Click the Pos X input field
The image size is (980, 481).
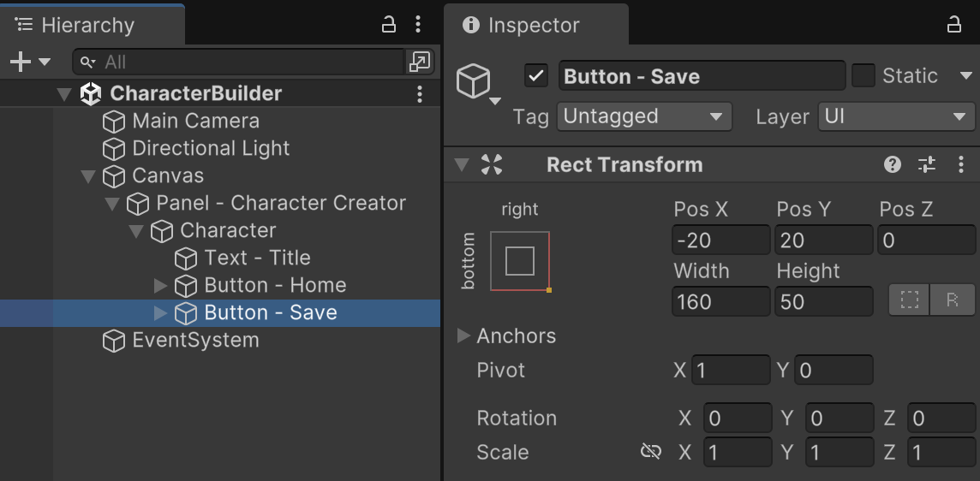pos(720,240)
